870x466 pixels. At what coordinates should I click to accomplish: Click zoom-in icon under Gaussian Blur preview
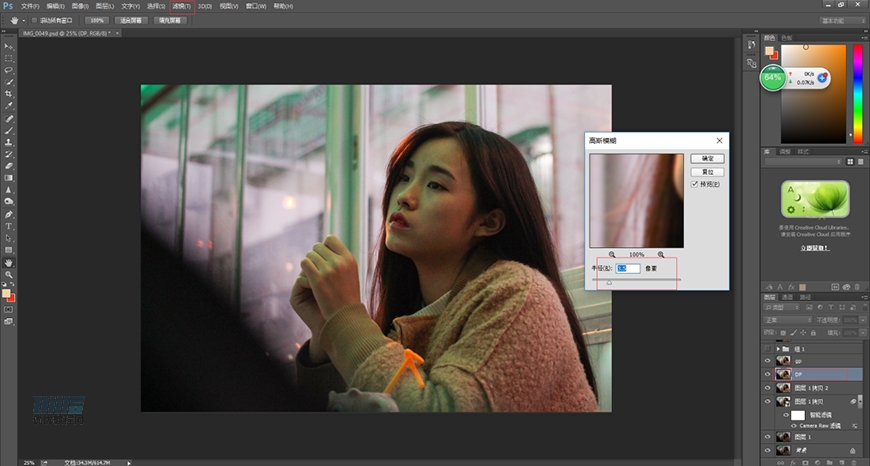coord(661,255)
